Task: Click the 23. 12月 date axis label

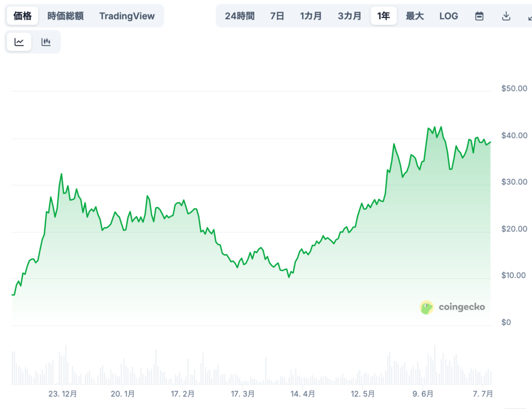Action: tap(62, 394)
